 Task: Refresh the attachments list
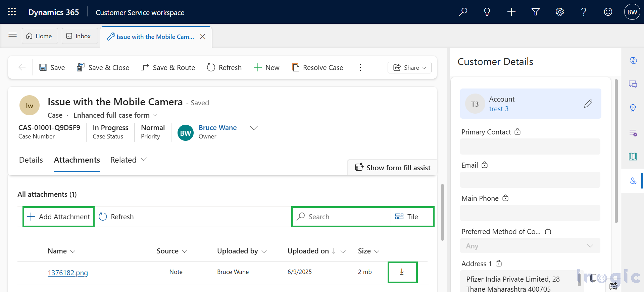click(x=116, y=217)
